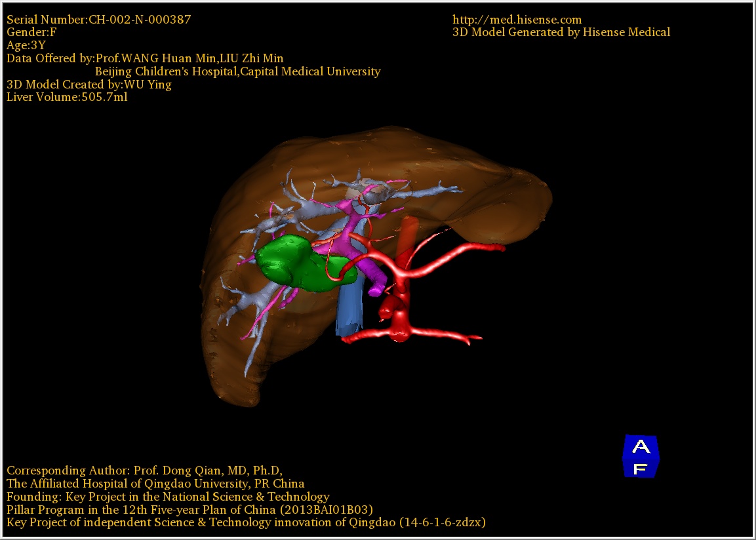Click the Corresponding Author Prof. Dong Qian line
The height and width of the screenshot is (540, 756).
pyautogui.click(x=144, y=471)
